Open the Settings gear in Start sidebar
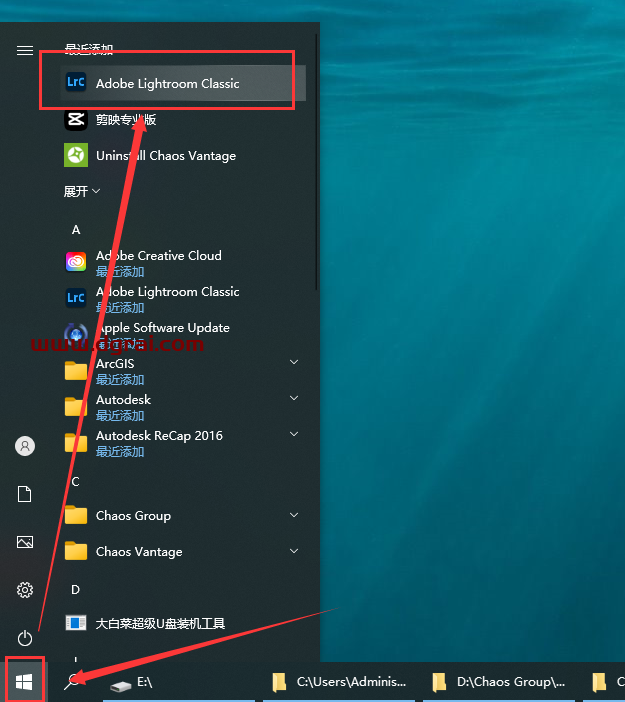This screenshot has height=702, width=625. 25,590
